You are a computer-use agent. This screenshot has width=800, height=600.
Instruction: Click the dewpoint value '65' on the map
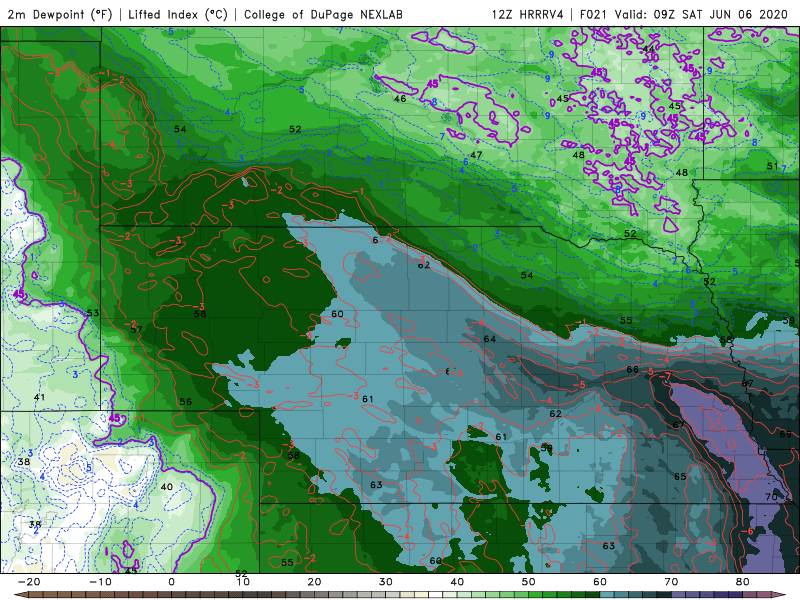tap(680, 477)
